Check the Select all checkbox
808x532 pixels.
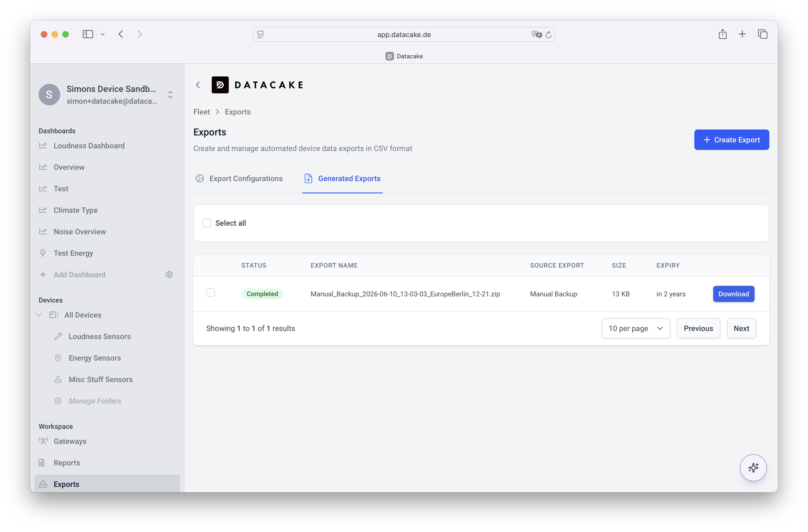click(207, 223)
